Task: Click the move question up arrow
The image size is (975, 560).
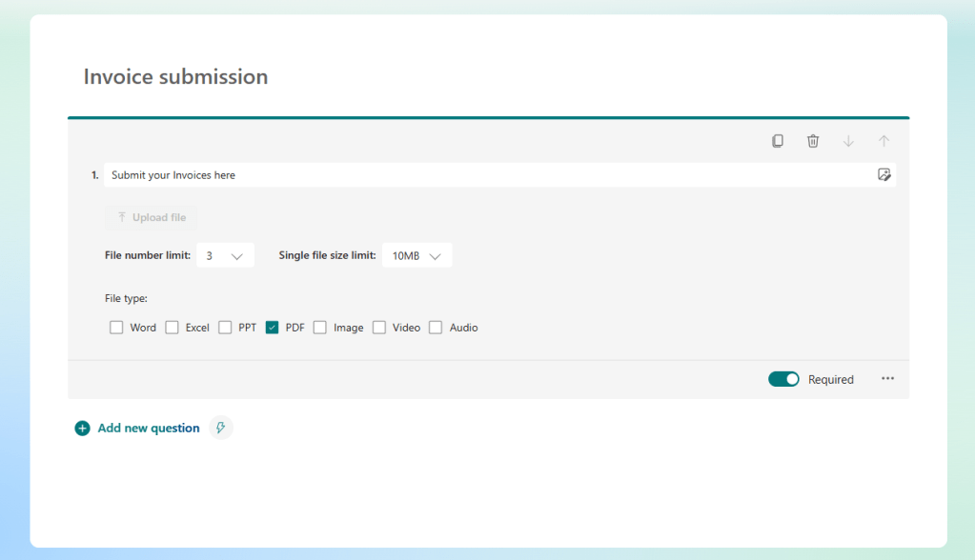Action: point(884,140)
